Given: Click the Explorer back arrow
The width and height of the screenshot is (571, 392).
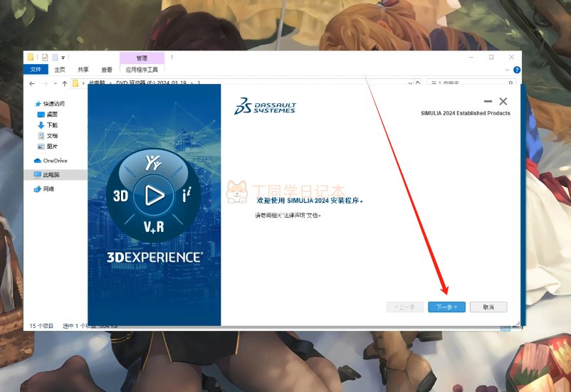Looking at the screenshot, I should tap(32, 83).
